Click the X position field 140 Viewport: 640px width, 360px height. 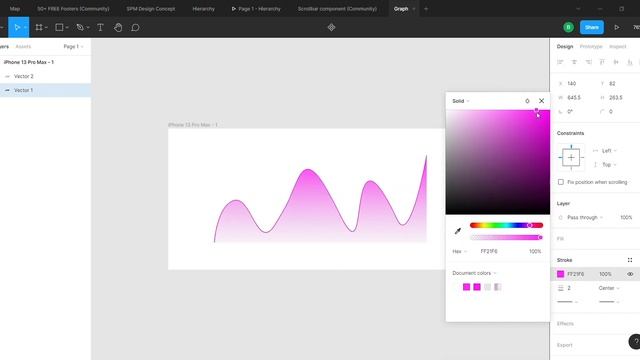pos(571,84)
